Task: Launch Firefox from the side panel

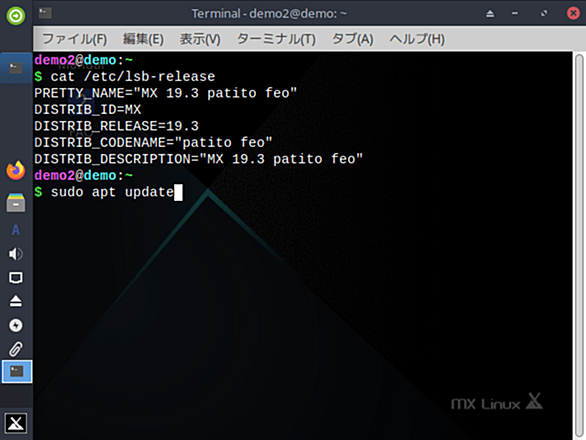Action: (16, 170)
